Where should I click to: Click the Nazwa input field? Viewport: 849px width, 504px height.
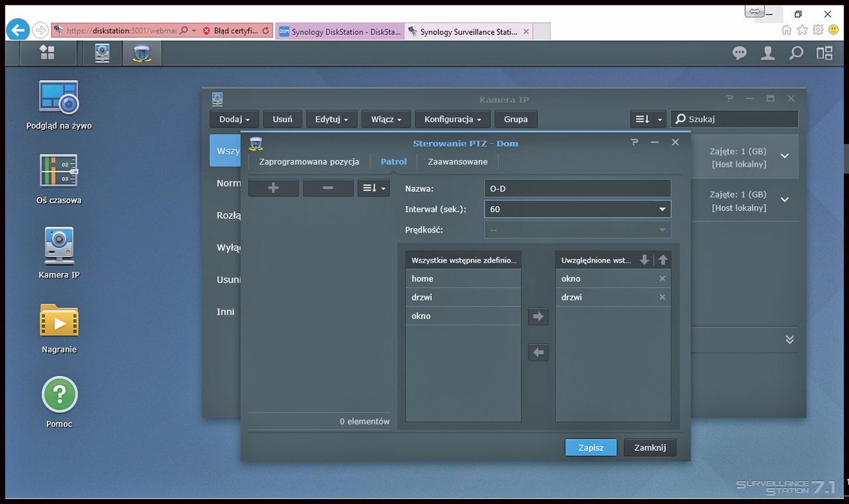click(x=578, y=188)
